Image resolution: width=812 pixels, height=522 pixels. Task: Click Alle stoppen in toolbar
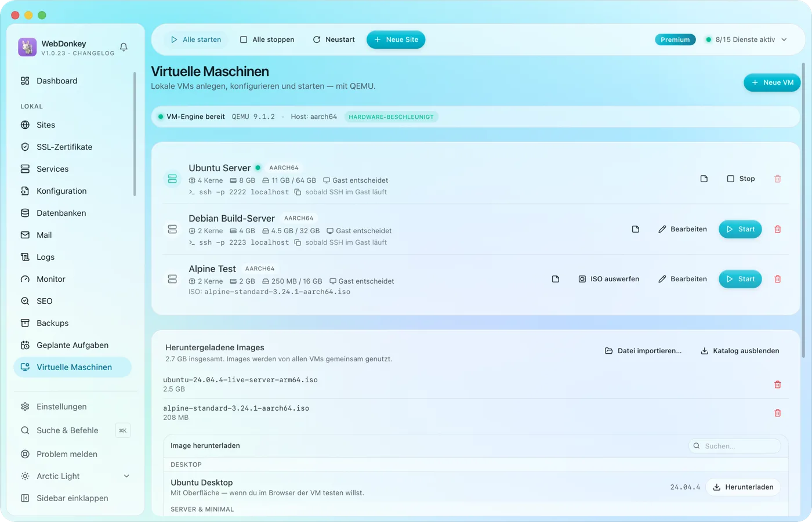click(267, 39)
